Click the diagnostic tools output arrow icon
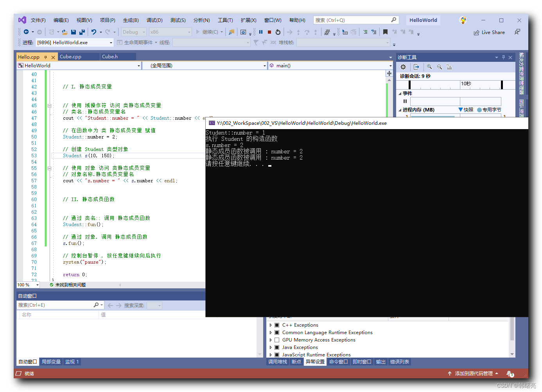The width and height of the screenshot is (542, 392). (x=416, y=67)
